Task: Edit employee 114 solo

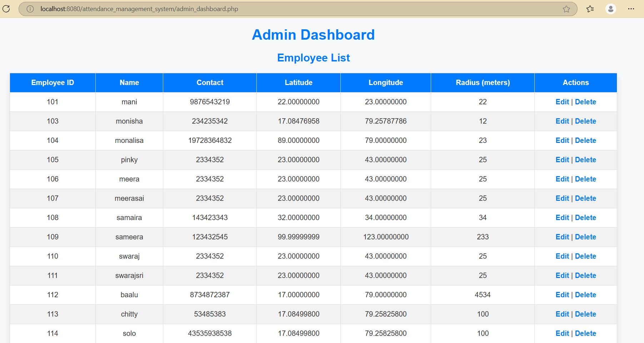Action: 562,333
